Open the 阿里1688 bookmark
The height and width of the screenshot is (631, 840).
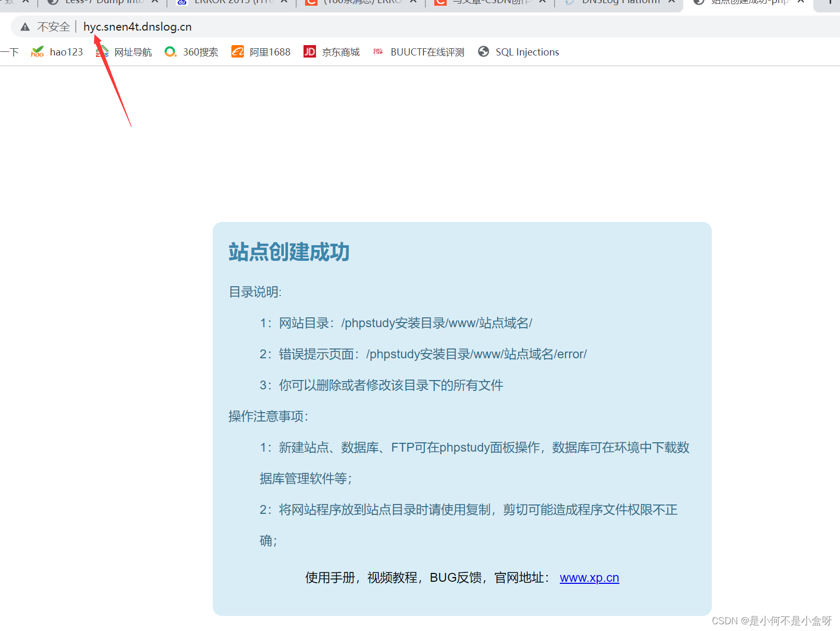[x=261, y=52]
